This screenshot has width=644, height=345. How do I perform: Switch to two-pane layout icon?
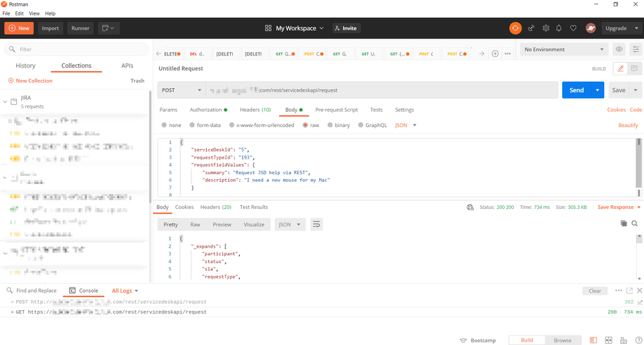pos(609,340)
